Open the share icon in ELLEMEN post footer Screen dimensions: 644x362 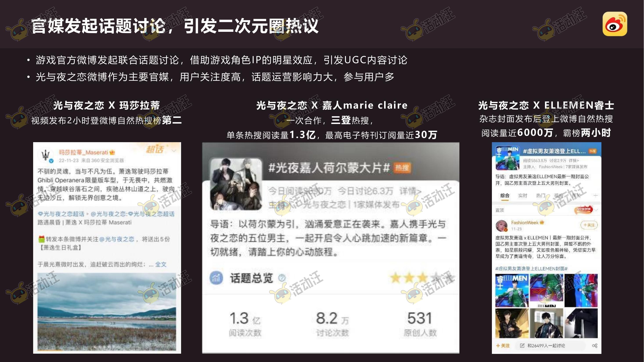click(595, 346)
